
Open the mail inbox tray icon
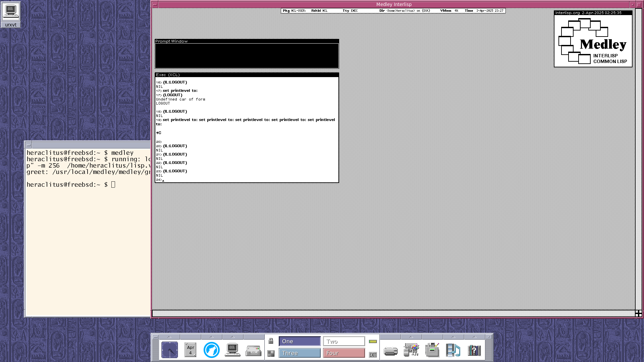click(253, 351)
